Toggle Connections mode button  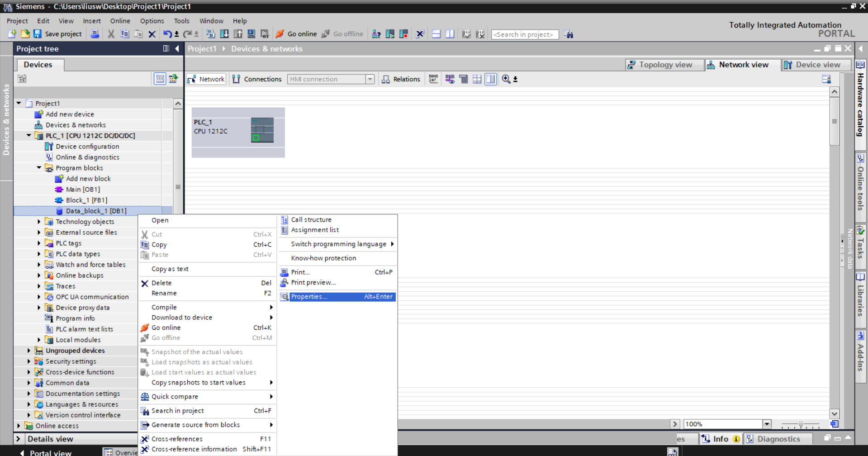[x=257, y=79]
